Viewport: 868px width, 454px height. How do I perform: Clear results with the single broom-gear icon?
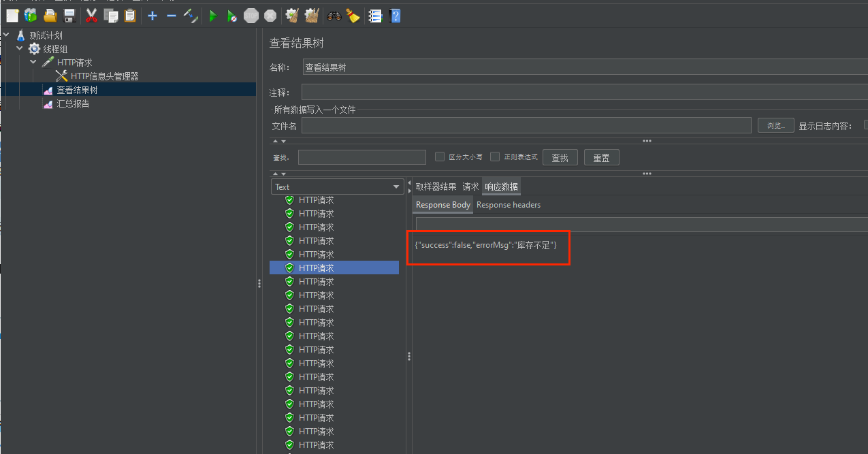tap(292, 15)
